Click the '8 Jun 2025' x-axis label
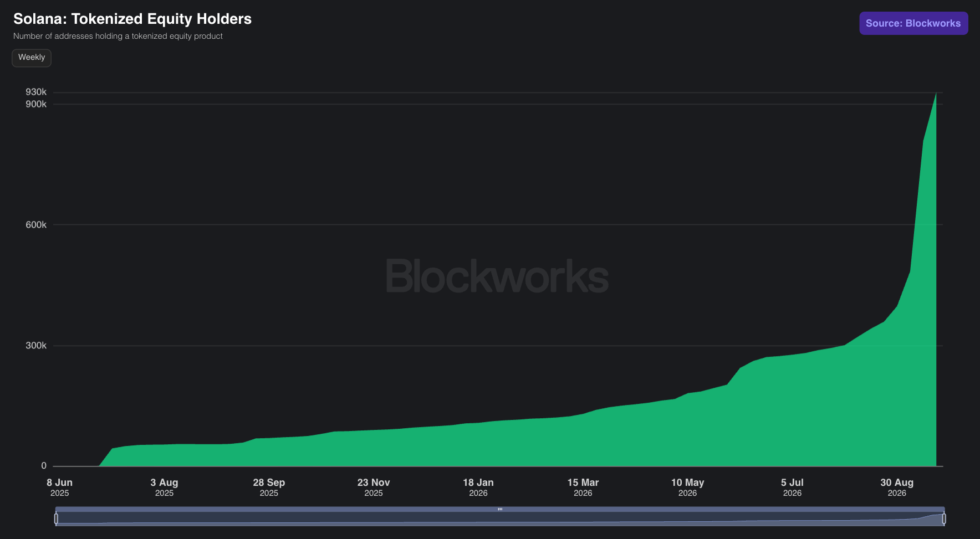This screenshot has height=539, width=980. tap(60, 487)
